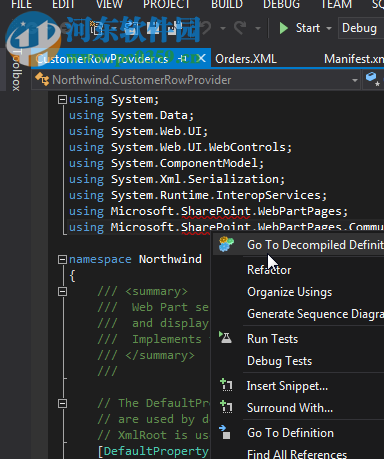The width and height of the screenshot is (384, 459).
Task: Click the Go To Definition icon
Action: click(225, 432)
